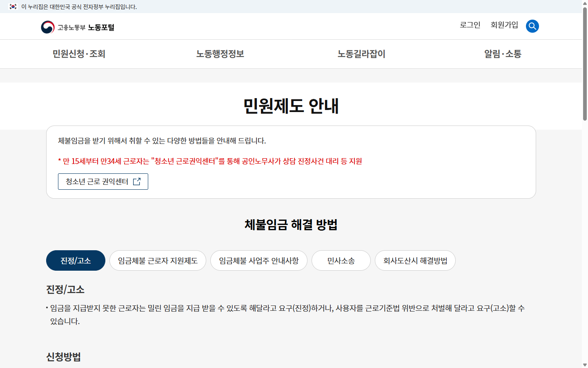Click the vertical scrollbar thumb
This screenshot has width=588, height=368.
pyautogui.click(x=585, y=63)
